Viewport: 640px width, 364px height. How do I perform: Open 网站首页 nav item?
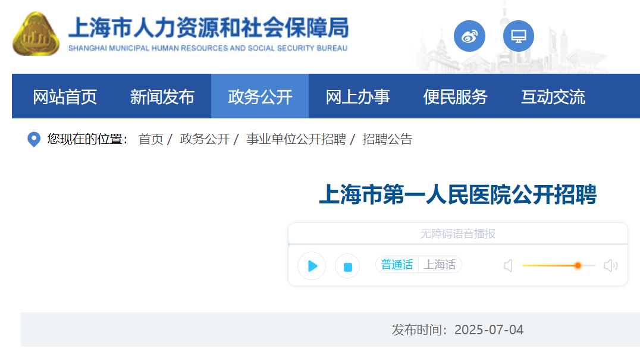[64, 97]
